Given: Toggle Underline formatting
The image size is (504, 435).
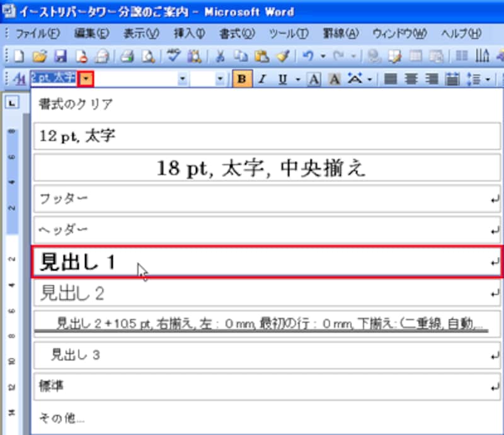Looking at the screenshot, I should click(282, 79).
